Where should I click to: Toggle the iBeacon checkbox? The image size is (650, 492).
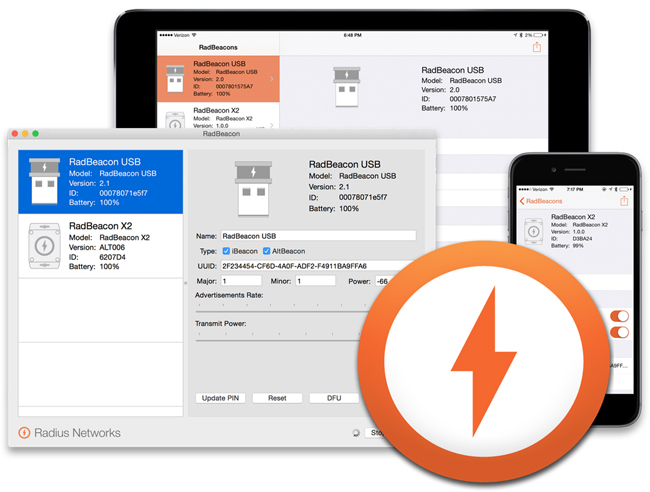point(226,251)
